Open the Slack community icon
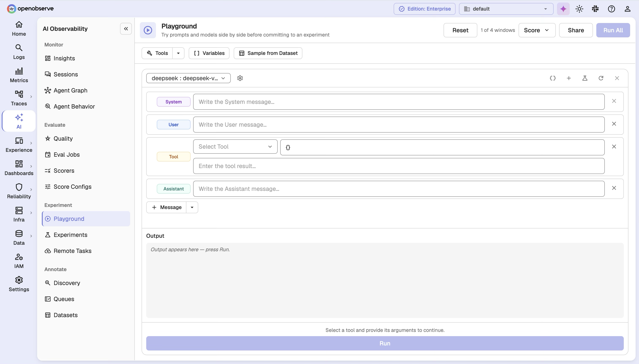This screenshot has width=639, height=364. coord(595,9)
